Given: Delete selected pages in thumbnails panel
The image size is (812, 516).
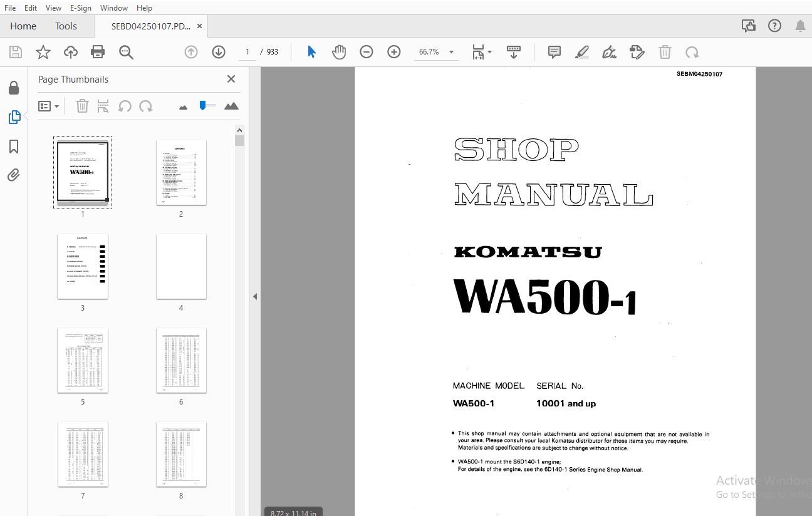Looking at the screenshot, I should pyautogui.click(x=82, y=106).
